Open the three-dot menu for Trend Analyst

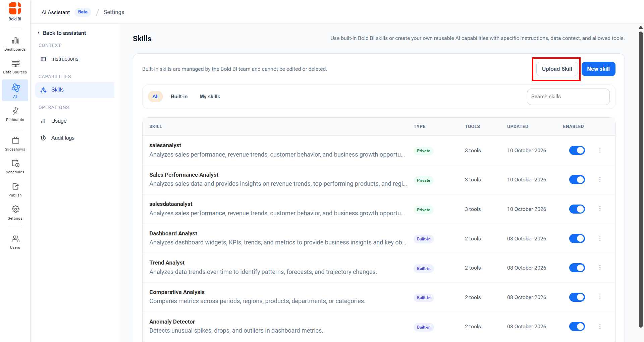pyautogui.click(x=600, y=268)
